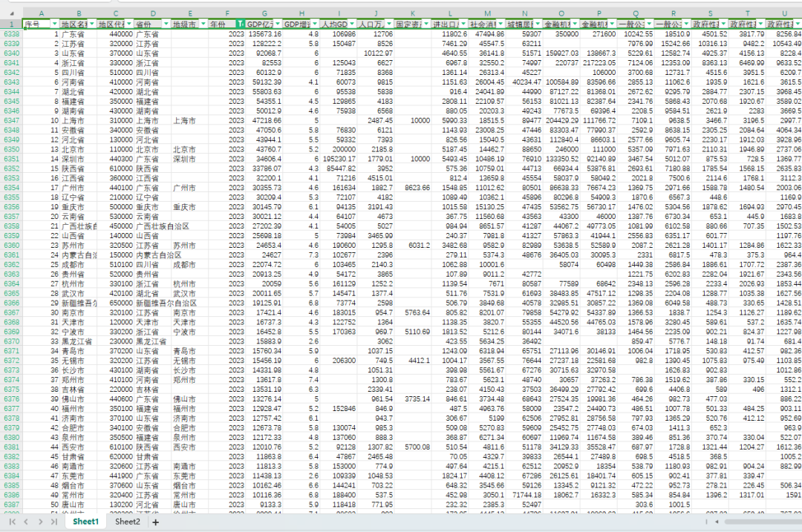Click value 271600 in column P
Screen dimensions: 802x532
point(599,34)
